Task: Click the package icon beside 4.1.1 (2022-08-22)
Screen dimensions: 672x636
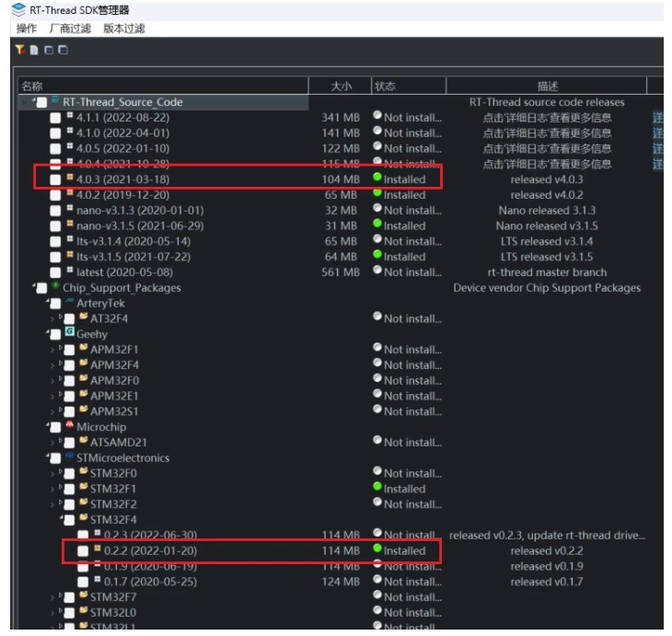Action: [x=70, y=115]
